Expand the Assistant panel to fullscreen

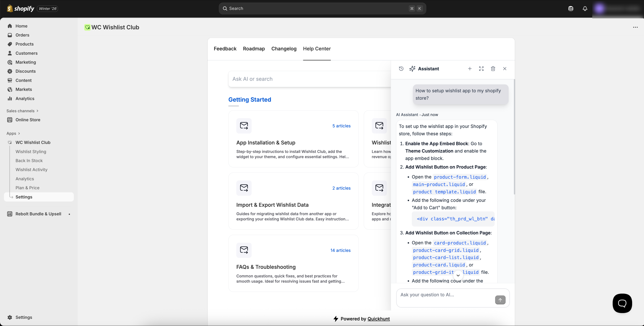tap(481, 68)
